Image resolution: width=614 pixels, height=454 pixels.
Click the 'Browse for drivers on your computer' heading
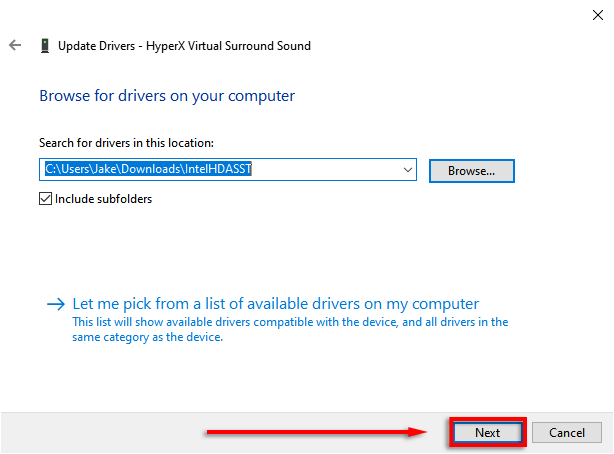pyautogui.click(x=167, y=96)
